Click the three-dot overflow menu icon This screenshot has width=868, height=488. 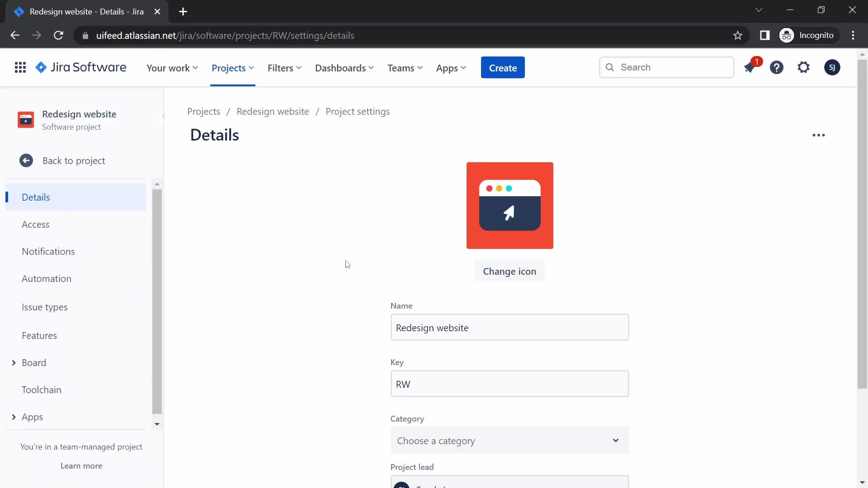coord(819,135)
